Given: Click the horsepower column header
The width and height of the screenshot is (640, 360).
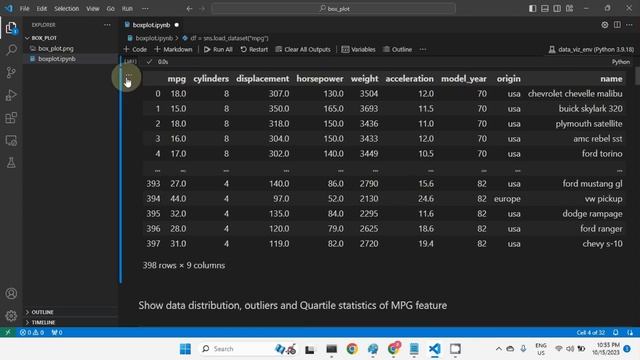Looking at the screenshot, I should (320, 79).
